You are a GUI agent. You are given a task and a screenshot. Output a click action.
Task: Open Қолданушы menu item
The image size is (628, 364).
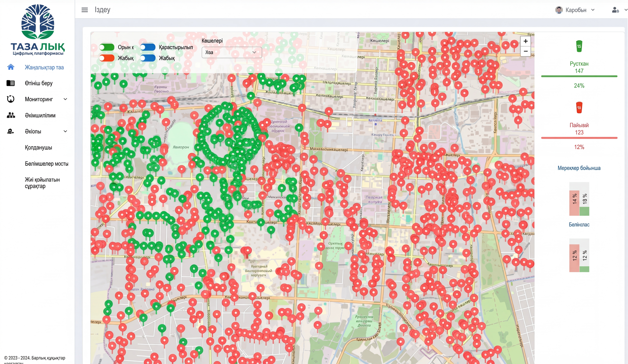pos(38,148)
